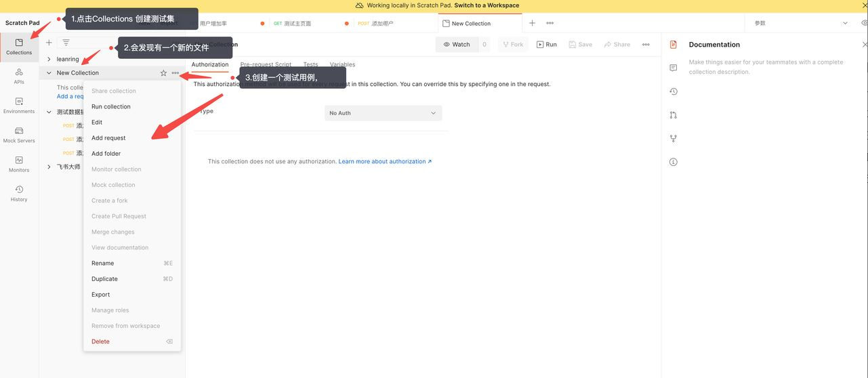Choose Edit in the context menu
This screenshot has height=378, width=868.
[132, 122]
